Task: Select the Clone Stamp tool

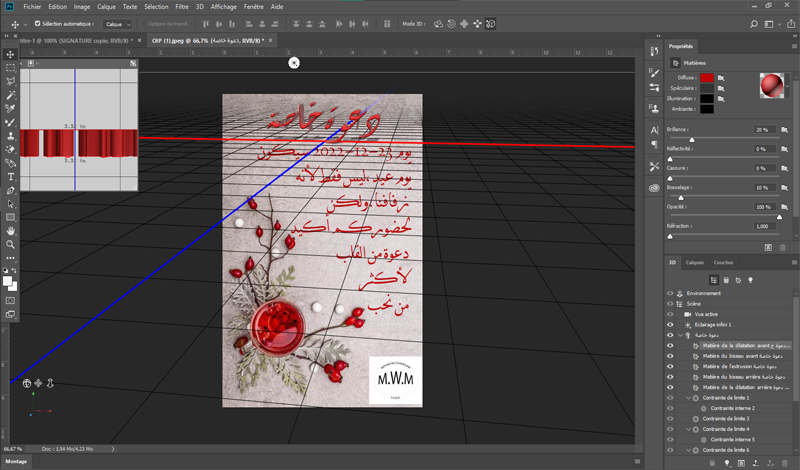Action: coord(10,136)
